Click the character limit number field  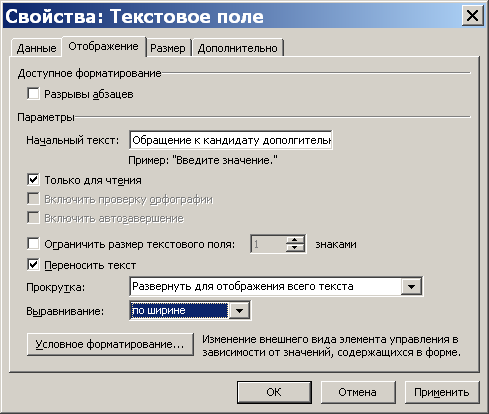click(268, 244)
